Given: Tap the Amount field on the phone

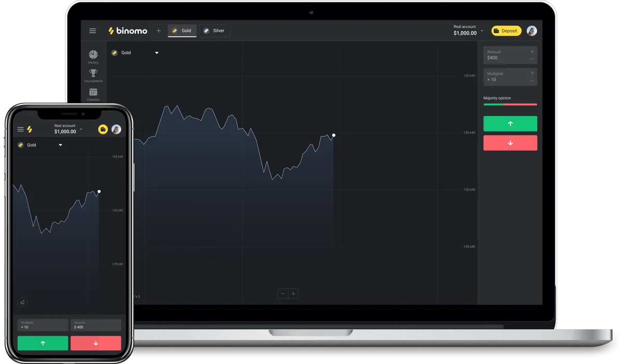Looking at the screenshot, I should point(96,325).
